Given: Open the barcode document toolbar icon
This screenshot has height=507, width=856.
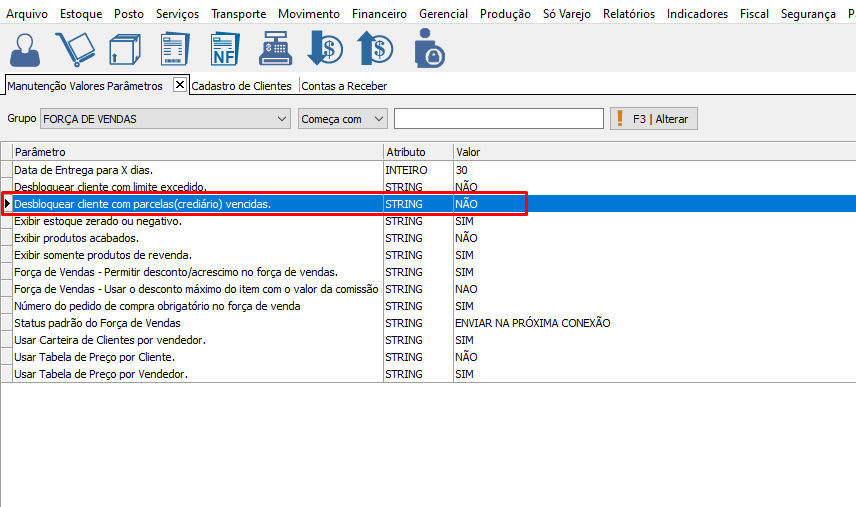Looking at the screenshot, I should [x=174, y=49].
